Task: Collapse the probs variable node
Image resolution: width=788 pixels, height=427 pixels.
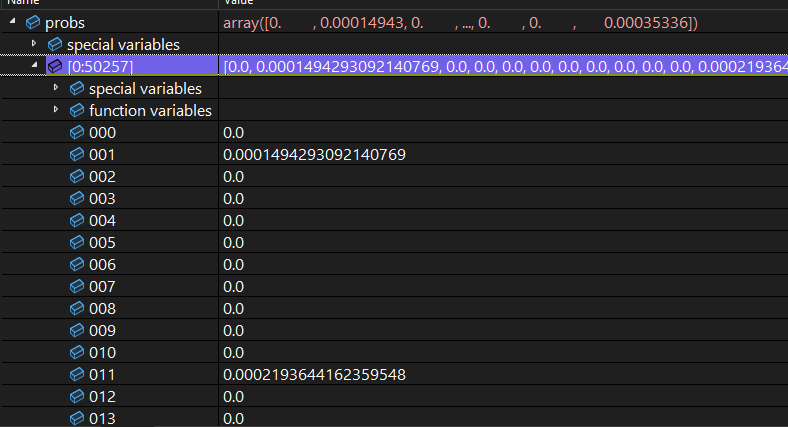Action: 13,21
